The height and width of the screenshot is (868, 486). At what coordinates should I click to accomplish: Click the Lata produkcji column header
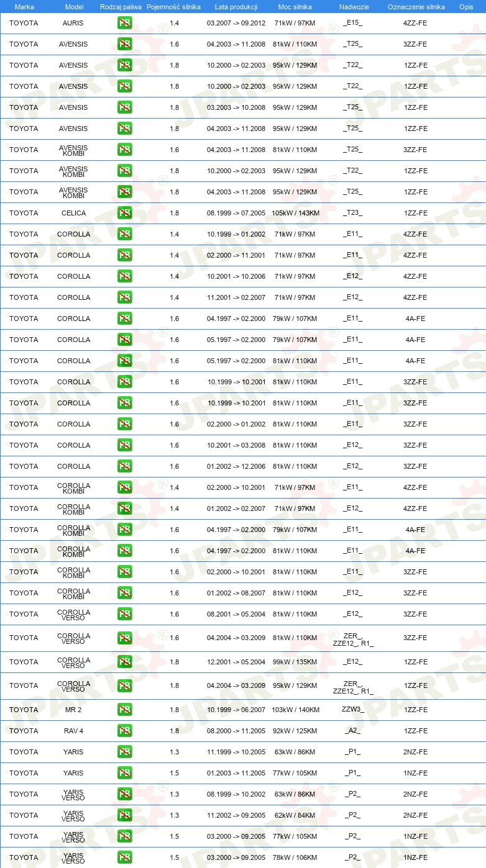pyautogui.click(x=236, y=7)
